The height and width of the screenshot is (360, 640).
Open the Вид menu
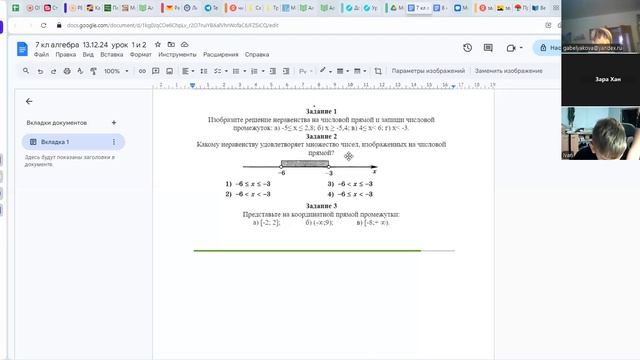pos(88,54)
